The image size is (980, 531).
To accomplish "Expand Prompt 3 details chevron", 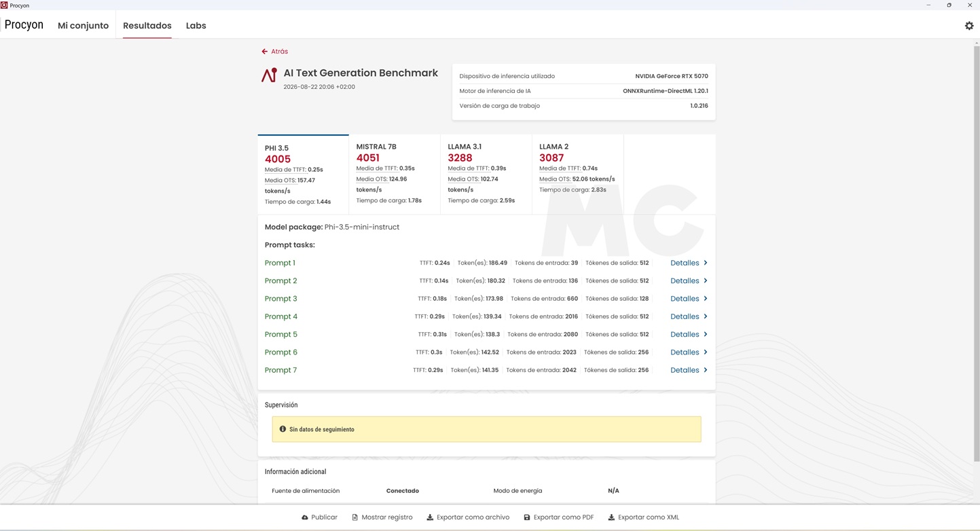I will [706, 299].
